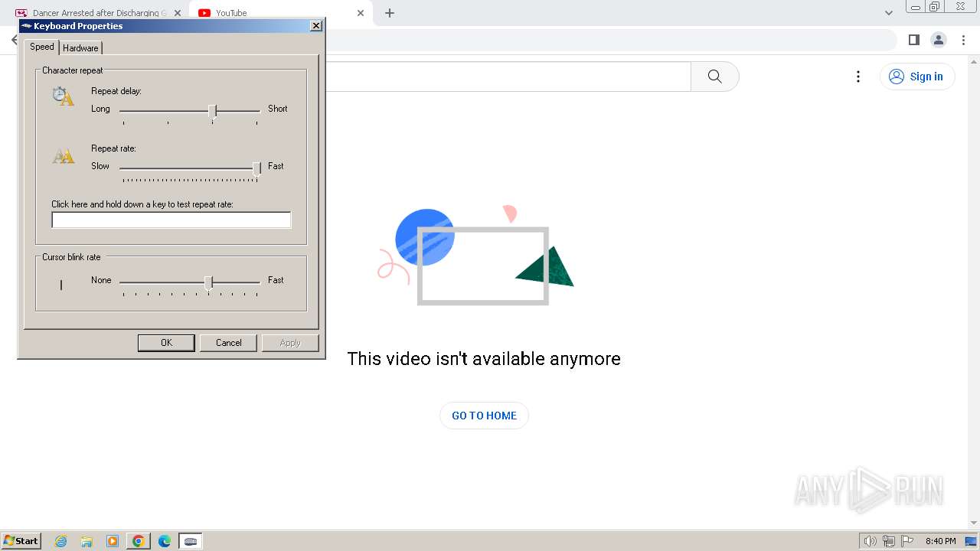Switch to Chrome from the taskbar
Image resolution: width=980 pixels, height=551 pixels.
[139, 541]
